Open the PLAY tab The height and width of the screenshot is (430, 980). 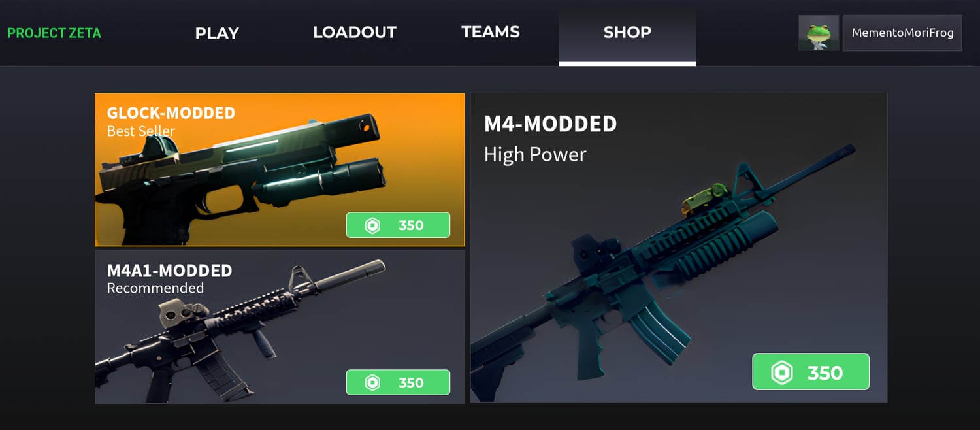tap(217, 33)
